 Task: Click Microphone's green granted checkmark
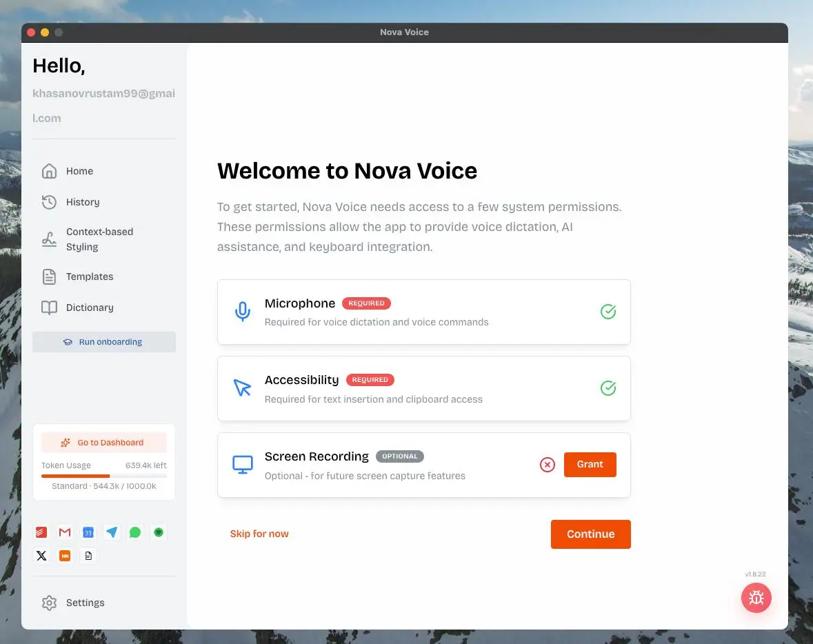[x=608, y=312]
